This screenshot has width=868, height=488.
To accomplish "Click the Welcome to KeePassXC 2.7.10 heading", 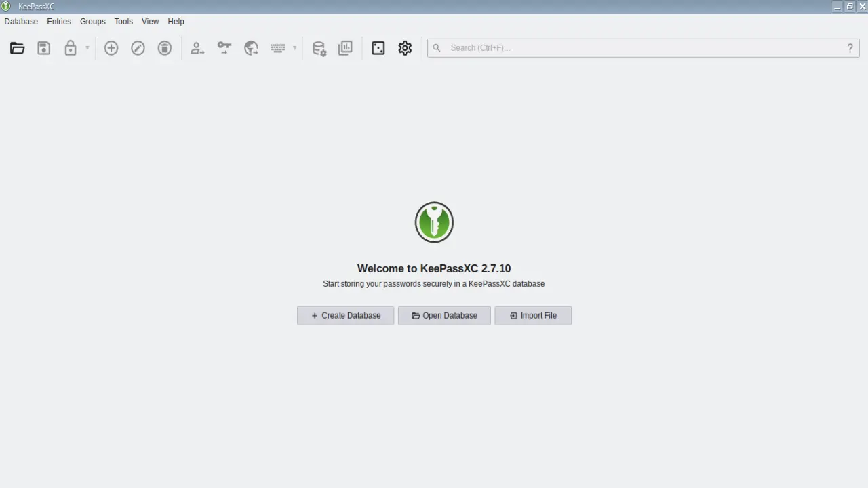I will tap(434, 268).
